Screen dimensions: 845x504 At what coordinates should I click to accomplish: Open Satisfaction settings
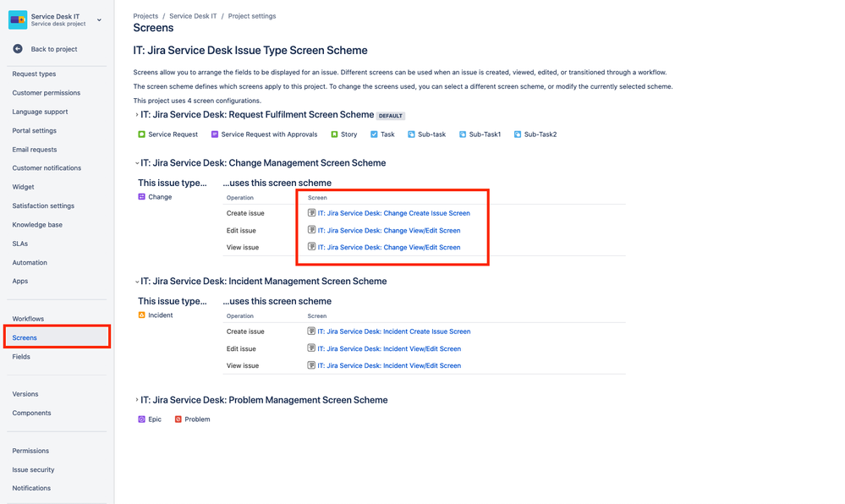(43, 205)
